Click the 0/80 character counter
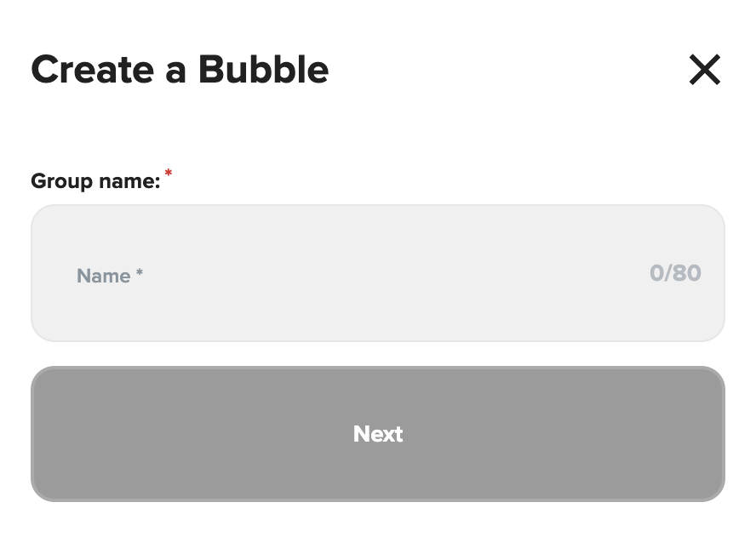 coord(675,273)
